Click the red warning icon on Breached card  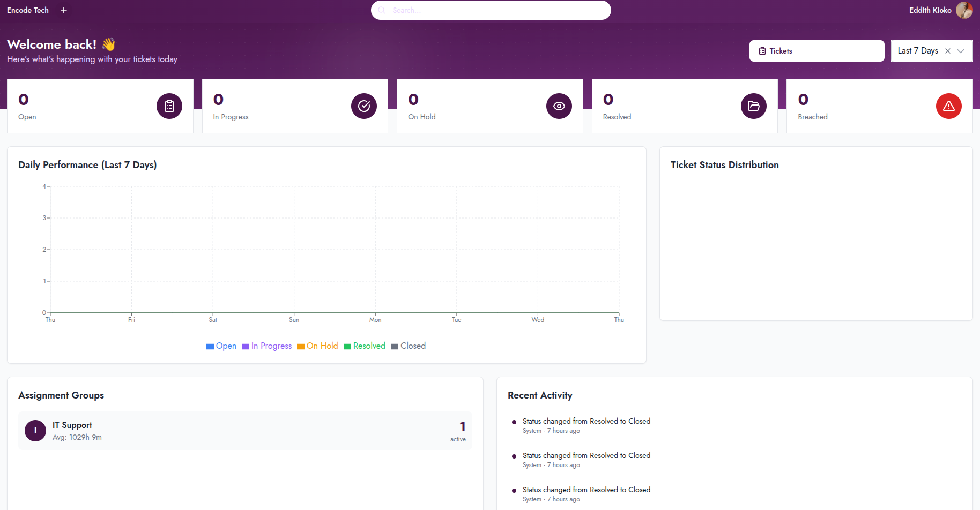(949, 106)
